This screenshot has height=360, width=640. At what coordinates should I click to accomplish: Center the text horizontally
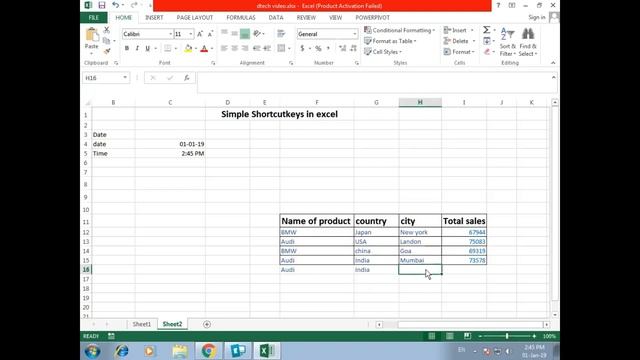click(x=234, y=48)
